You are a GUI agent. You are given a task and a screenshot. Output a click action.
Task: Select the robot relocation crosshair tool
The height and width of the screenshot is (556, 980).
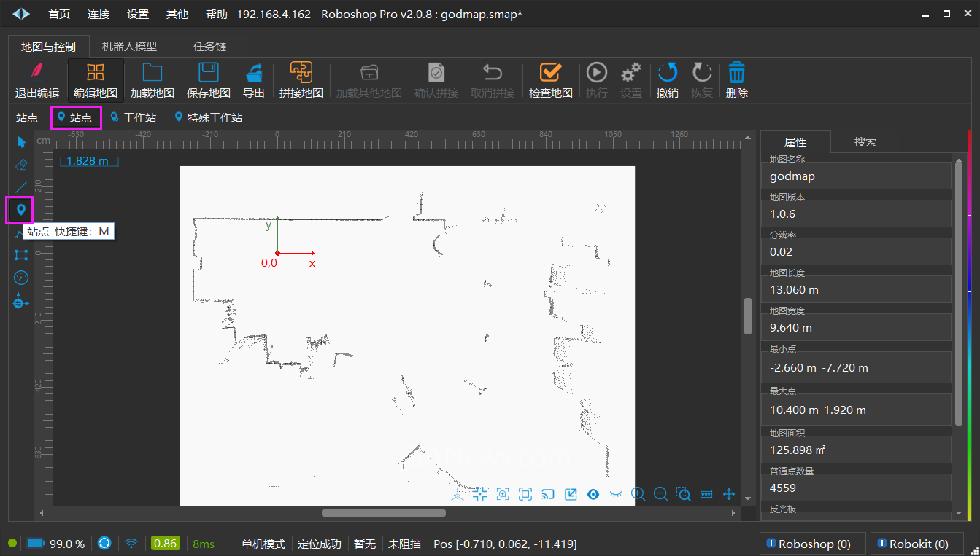[x=21, y=301]
